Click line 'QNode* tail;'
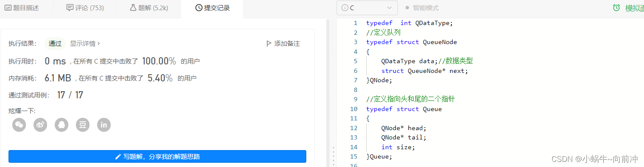Image resolution: width=644 pixels, height=167 pixels. click(404, 137)
